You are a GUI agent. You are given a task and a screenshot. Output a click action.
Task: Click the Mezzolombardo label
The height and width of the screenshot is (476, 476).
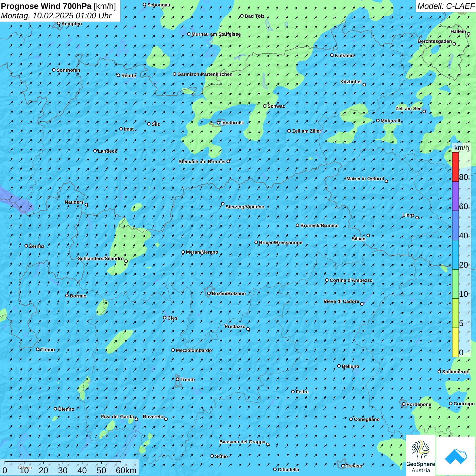tap(194, 350)
